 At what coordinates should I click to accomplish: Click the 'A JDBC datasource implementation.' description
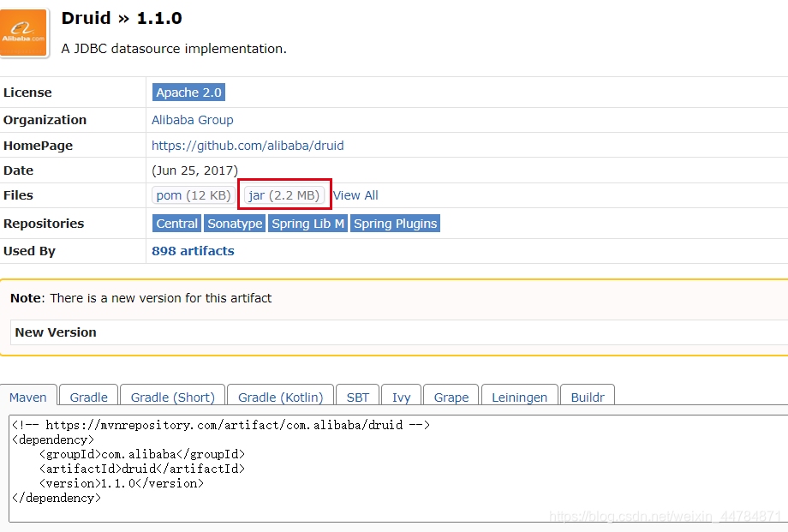click(174, 49)
